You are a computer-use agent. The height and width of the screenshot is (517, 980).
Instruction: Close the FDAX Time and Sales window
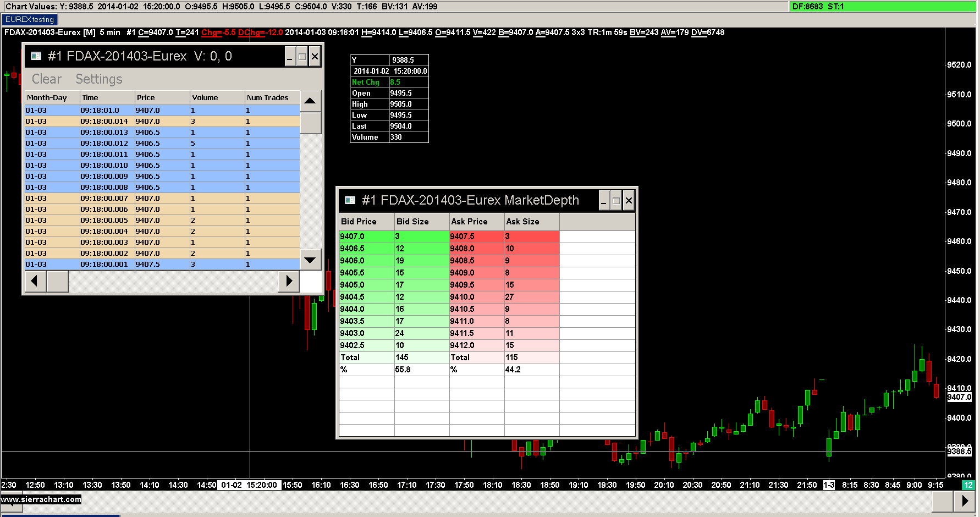point(315,56)
